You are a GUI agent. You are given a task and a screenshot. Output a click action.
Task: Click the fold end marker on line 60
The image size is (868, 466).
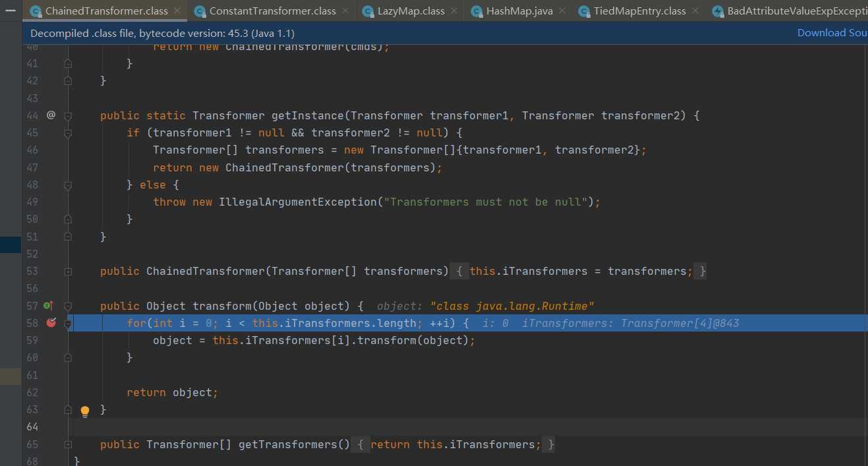68,357
